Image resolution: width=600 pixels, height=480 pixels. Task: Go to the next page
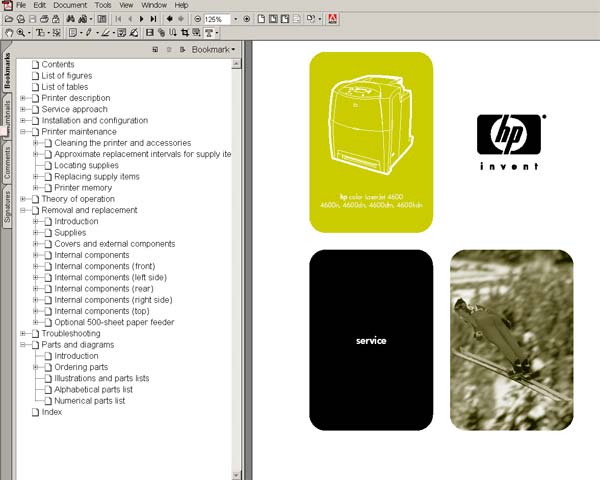142,19
